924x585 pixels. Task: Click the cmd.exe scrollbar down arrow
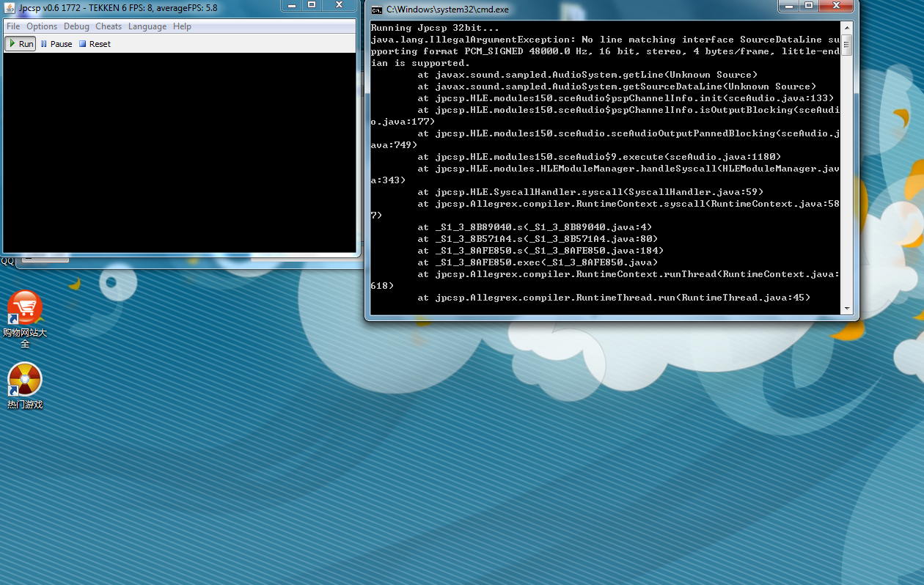click(847, 309)
